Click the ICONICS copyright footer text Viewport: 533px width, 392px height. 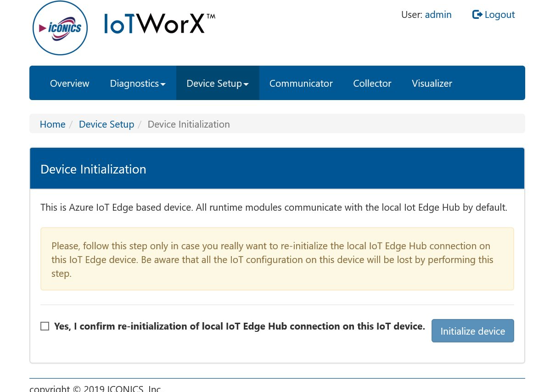pyautogui.click(x=95, y=388)
